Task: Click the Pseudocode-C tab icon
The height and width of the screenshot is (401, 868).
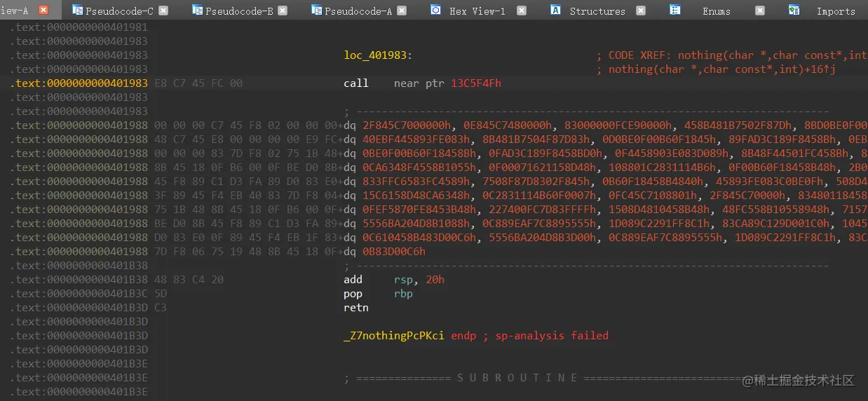Action: (76, 11)
